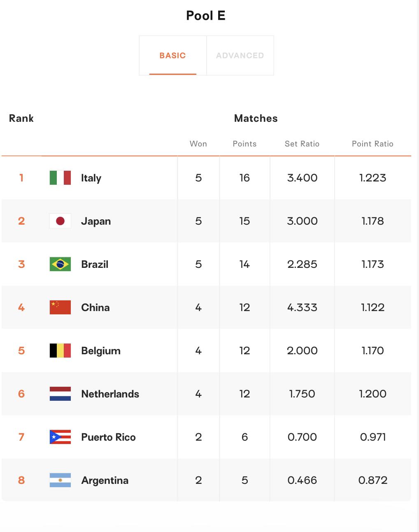
Task: Click the Belgium flag icon
Action: click(60, 351)
